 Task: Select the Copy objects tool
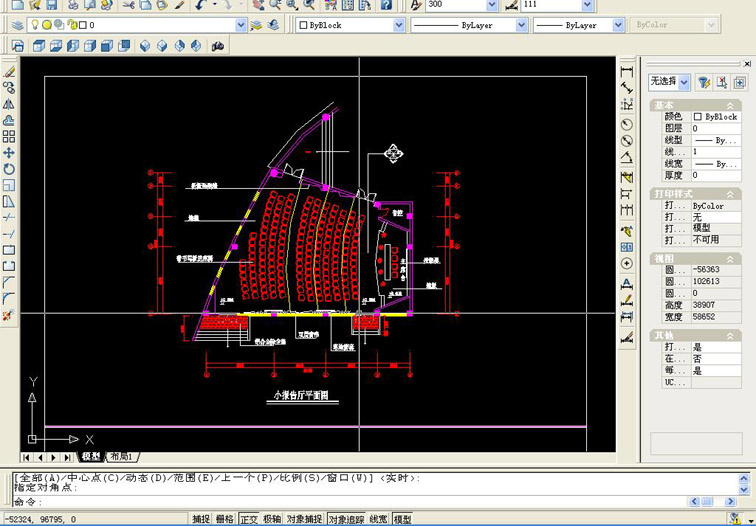coord(9,88)
